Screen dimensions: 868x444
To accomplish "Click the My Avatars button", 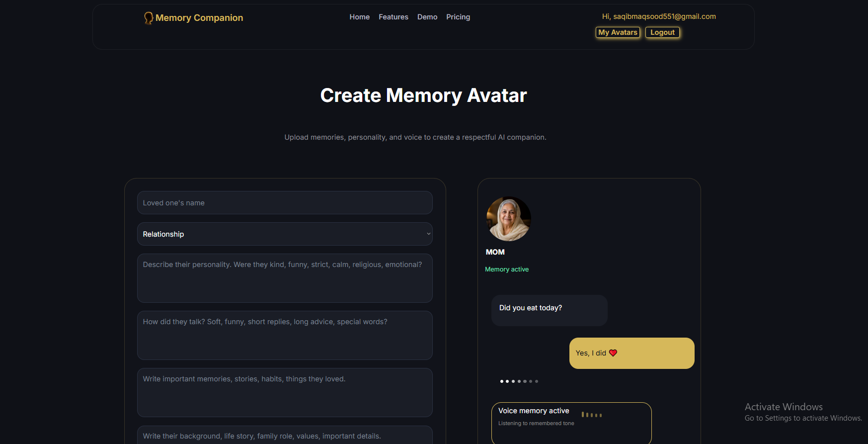I will pos(618,32).
